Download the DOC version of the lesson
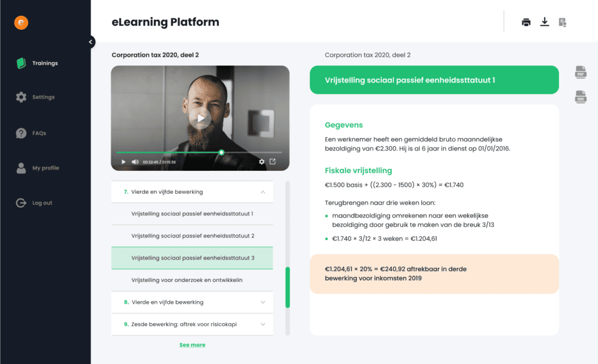This screenshot has width=598, height=364. [580, 97]
